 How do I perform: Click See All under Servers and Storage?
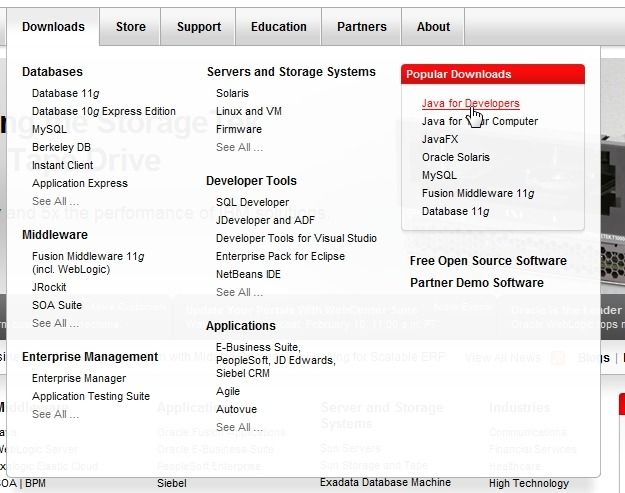point(240,147)
